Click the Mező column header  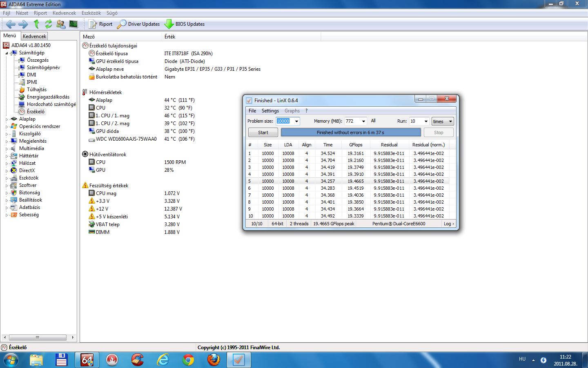pos(121,37)
